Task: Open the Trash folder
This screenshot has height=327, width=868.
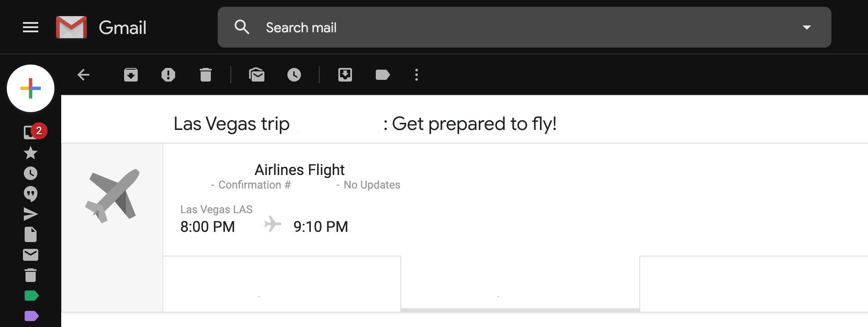Action: (30, 275)
